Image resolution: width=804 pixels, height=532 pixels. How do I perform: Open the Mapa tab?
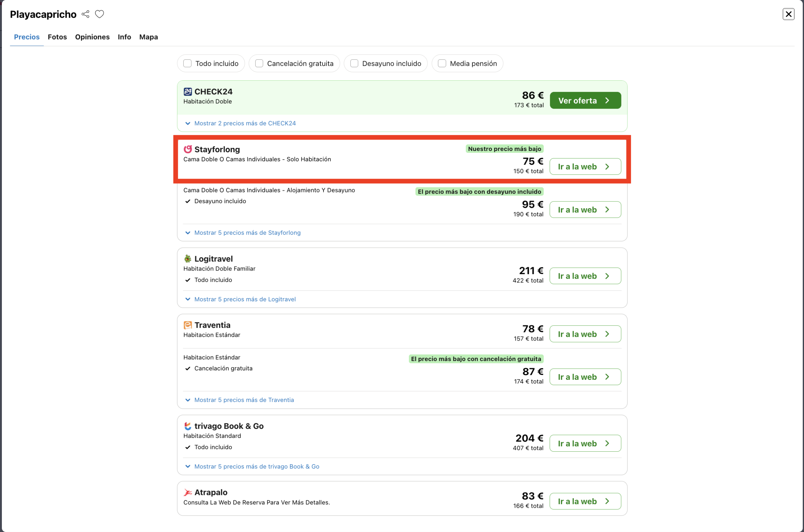(149, 37)
